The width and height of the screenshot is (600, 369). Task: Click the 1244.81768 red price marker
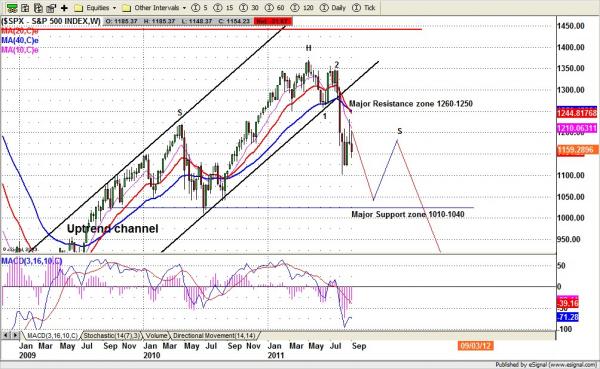click(x=577, y=114)
